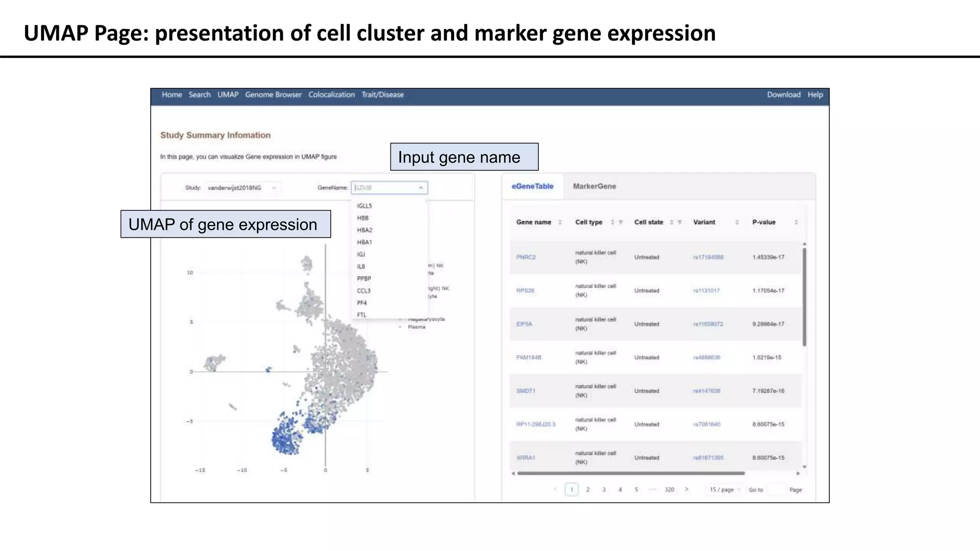980x551 pixels.
Task: Click the table's vertical scrollbar thumb
Action: 804,297
